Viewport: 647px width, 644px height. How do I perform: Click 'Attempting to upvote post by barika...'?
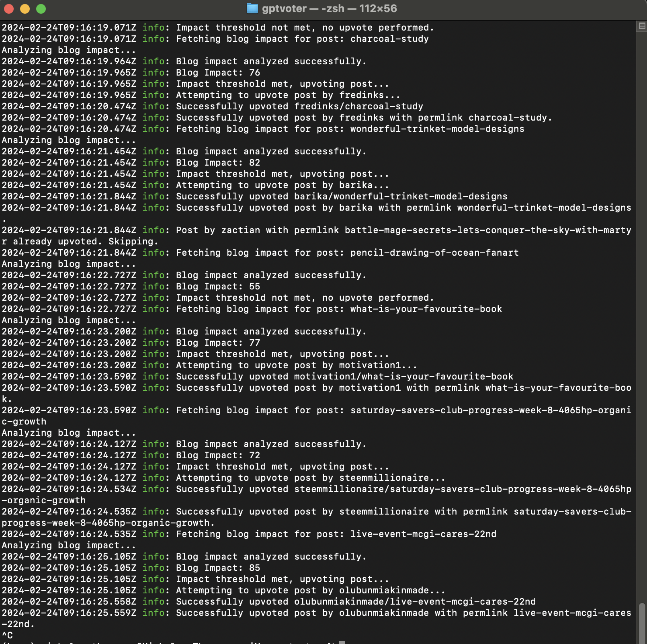[283, 185]
